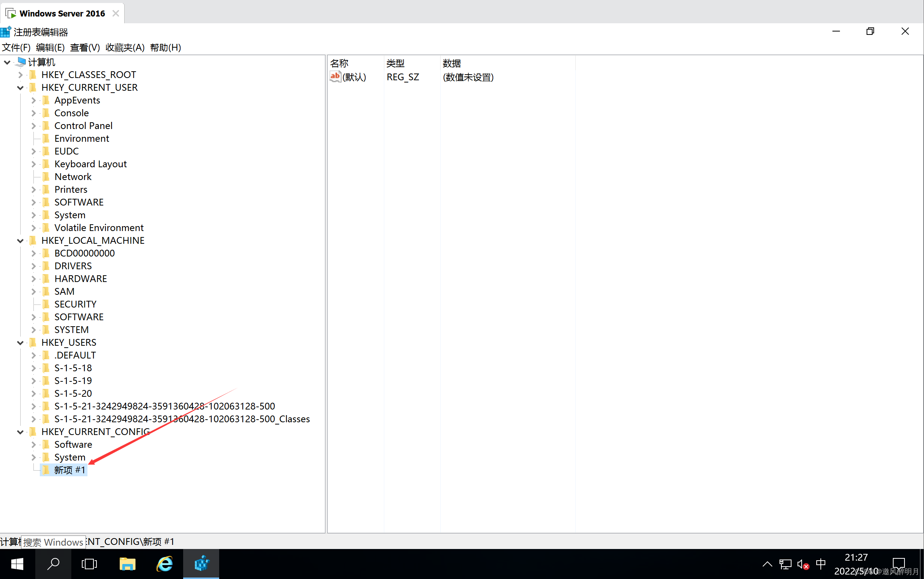Switch to the Windows Server 2016 tab
Image resolution: width=924 pixels, height=579 pixels.
[x=62, y=13]
